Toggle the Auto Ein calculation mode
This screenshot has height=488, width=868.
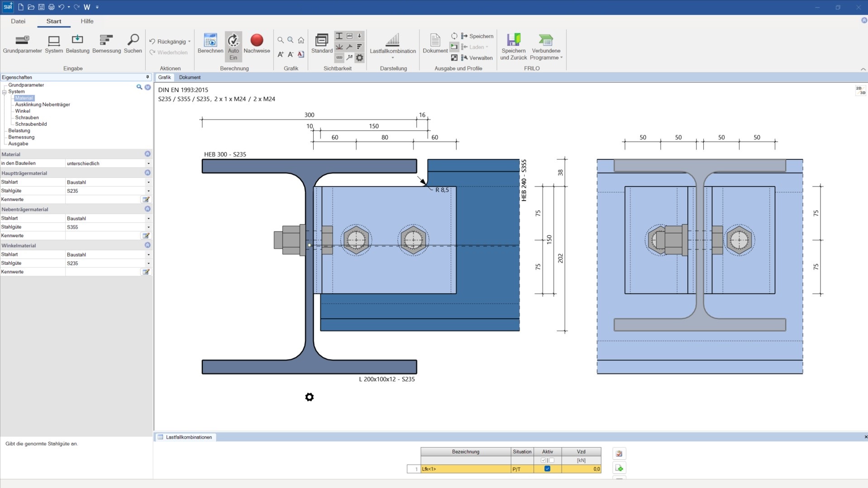[233, 46]
